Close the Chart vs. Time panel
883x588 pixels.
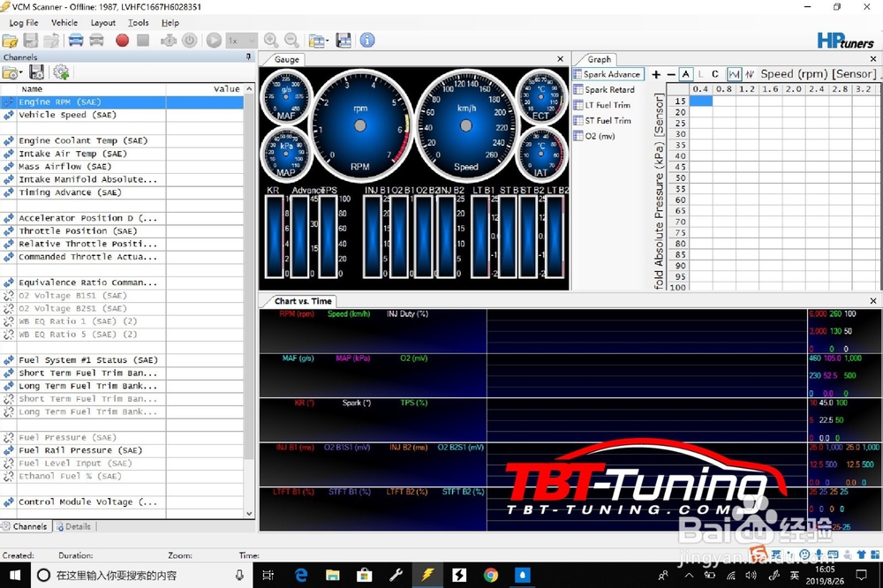click(x=873, y=301)
